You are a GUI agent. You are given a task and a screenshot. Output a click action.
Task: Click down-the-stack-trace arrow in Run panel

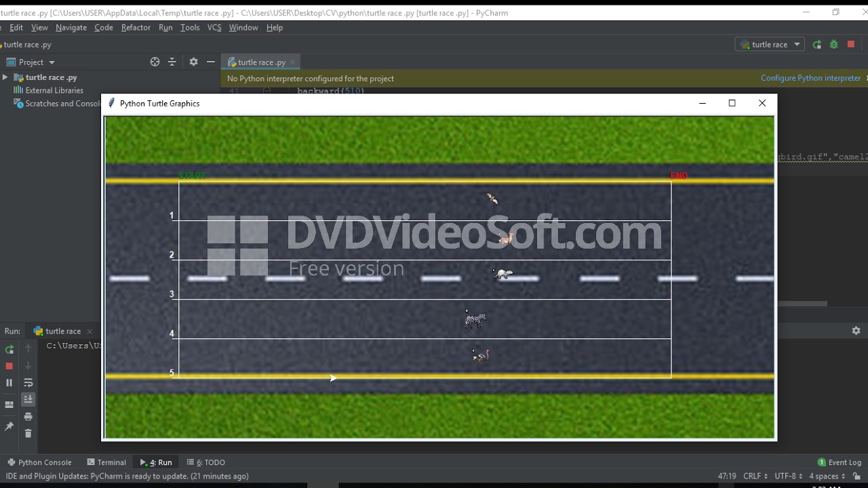tap(28, 365)
